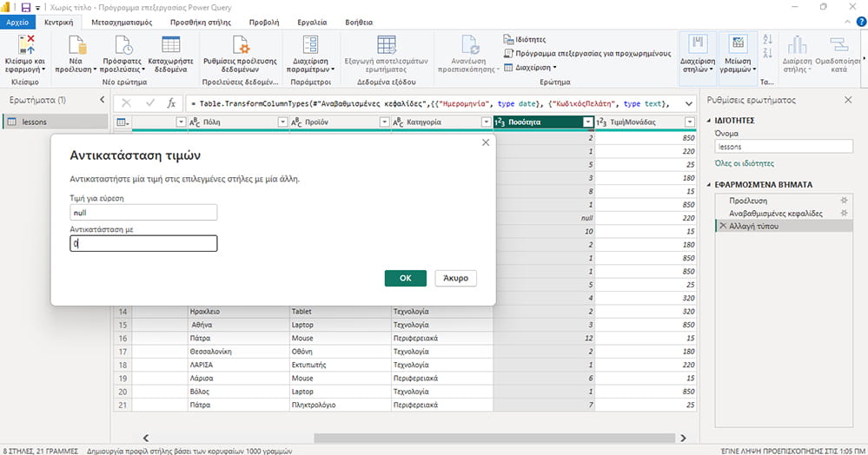Close the Αντικατάσταση τιμών dialog
This screenshot has width=868, height=455.
pos(486,142)
